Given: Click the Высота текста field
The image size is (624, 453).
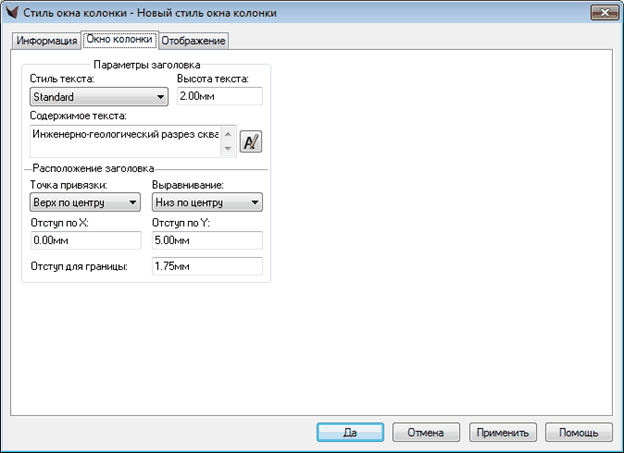Looking at the screenshot, I should (218, 97).
